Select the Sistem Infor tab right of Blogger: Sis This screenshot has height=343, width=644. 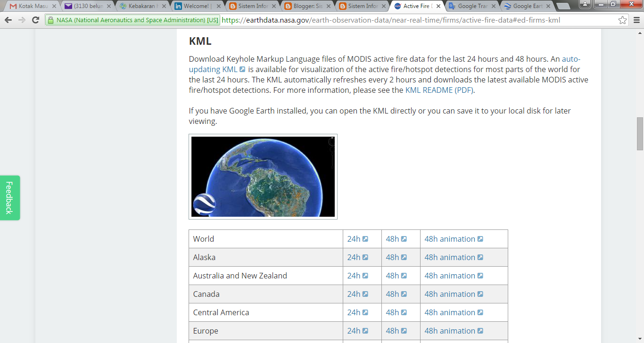pos(362,7)
